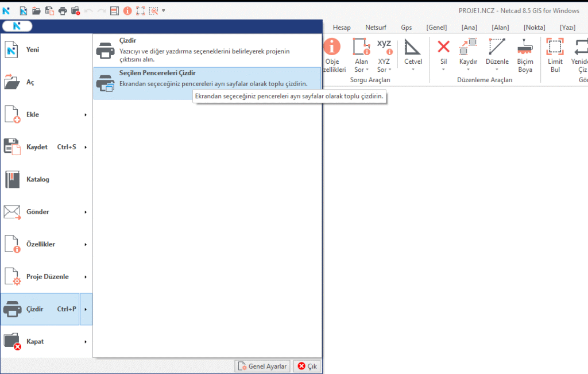The image size is (588, 374).
Task: Click the Obje Özellikleri info tool
Action: pos(333,55)
